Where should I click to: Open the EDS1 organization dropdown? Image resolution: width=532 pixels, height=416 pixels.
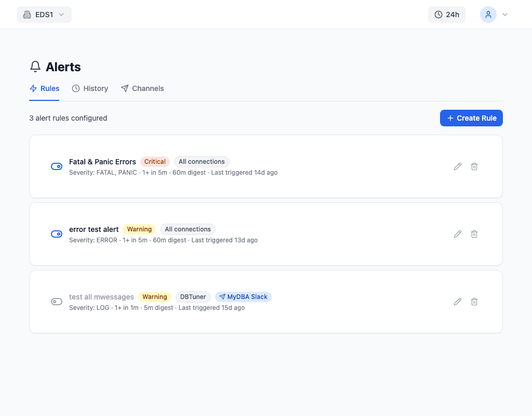tap(44, 15)
